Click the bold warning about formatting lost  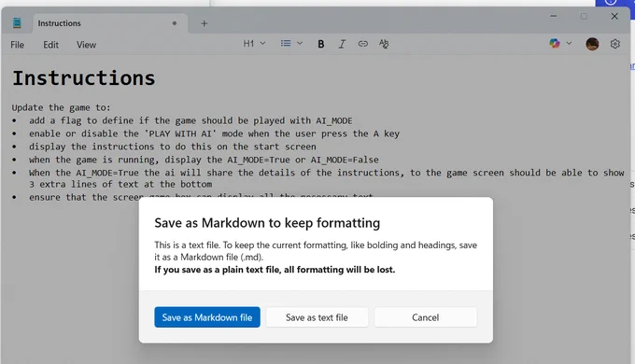click(275, 270)
